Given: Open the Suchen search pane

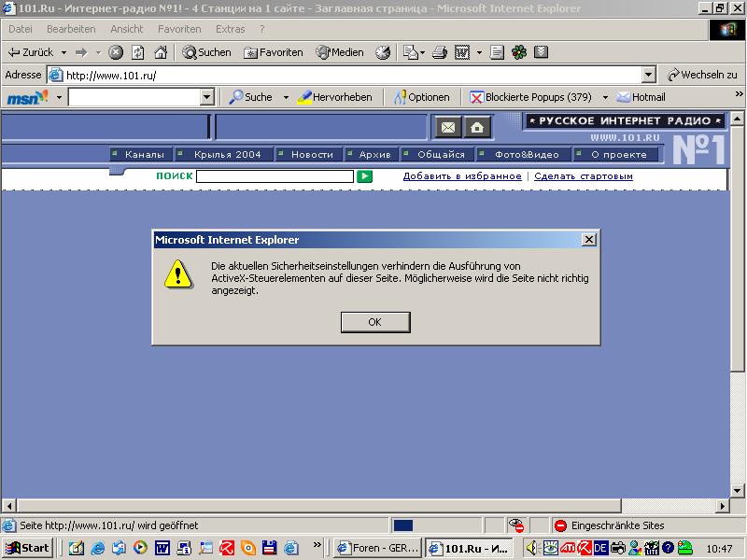Looking at the screenshot, I should 206,52.
